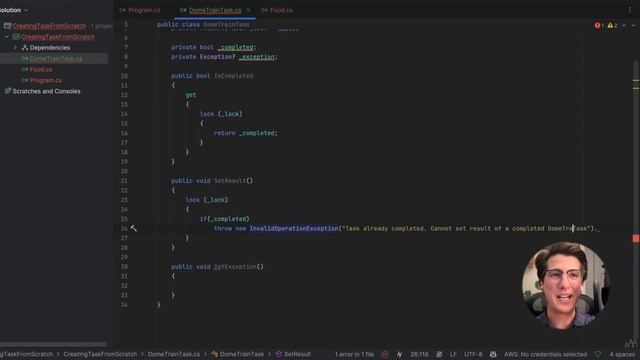Click the power save status bar icon

(399, 354)
